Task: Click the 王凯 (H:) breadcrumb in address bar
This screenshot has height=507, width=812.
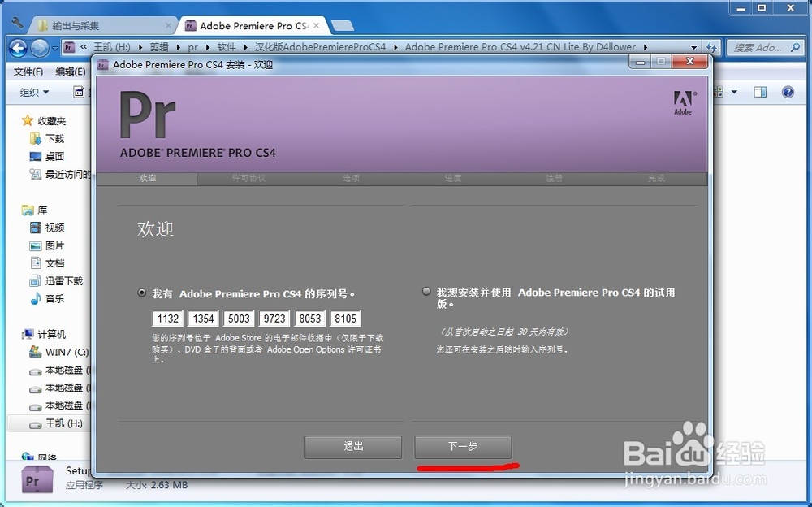Action: [x=112, y=47]
